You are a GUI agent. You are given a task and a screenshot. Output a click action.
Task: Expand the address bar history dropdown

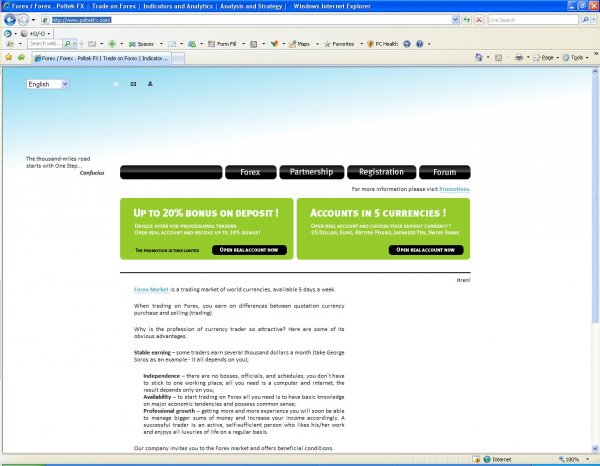[455, 20]
